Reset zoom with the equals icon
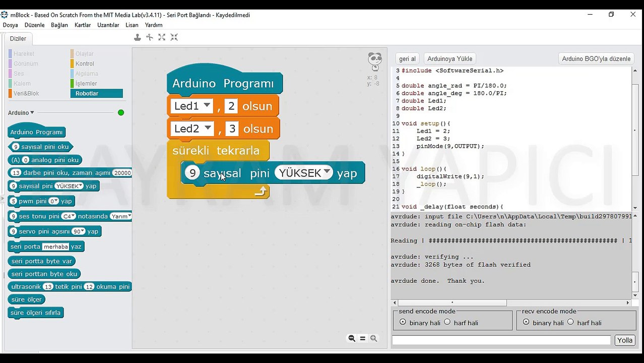This screenshot has height=363, width=644. coord(363,338)
